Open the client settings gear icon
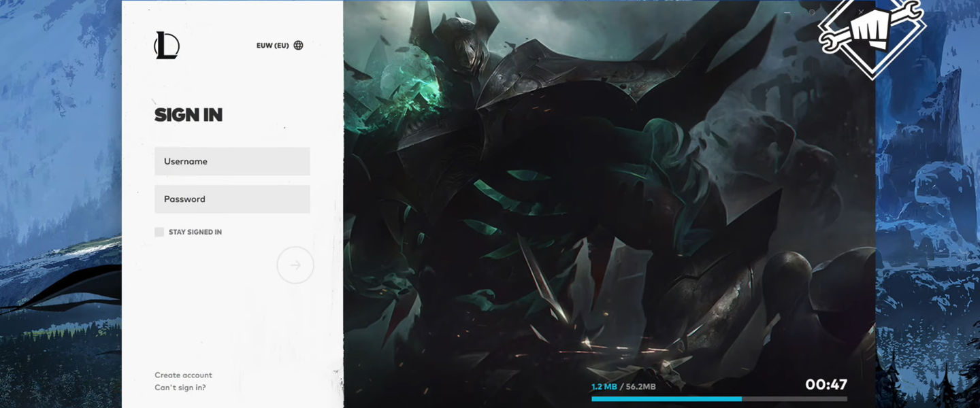This screenshot has height=408, width=980. pos(811,12)
